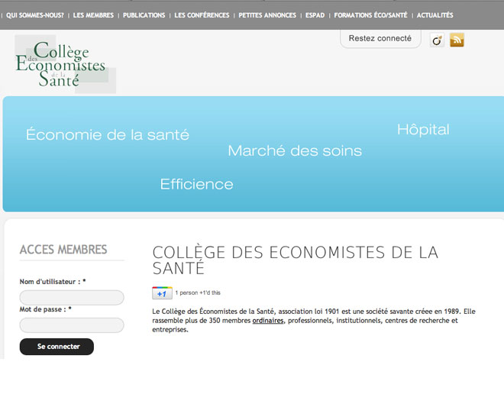Click the Efficience banner keyword
Image resolution: width=504 pixels, height=420 pixels.
197,184
